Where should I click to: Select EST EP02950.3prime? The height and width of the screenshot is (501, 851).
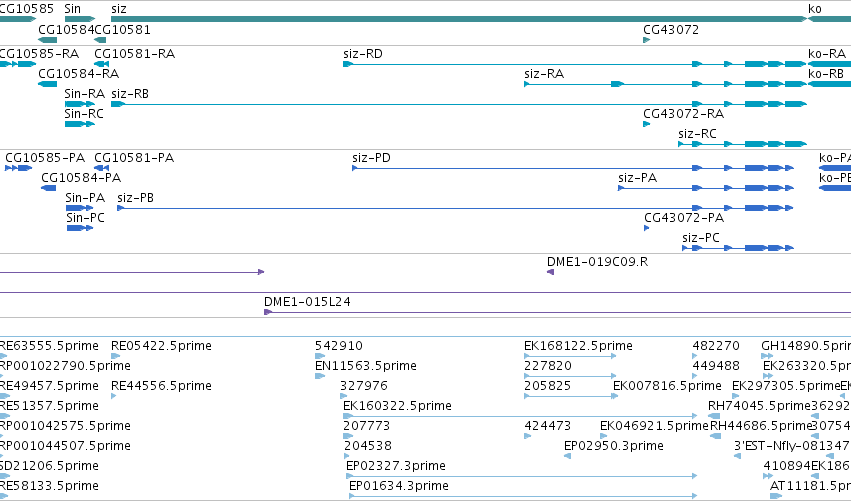(614, 446)
